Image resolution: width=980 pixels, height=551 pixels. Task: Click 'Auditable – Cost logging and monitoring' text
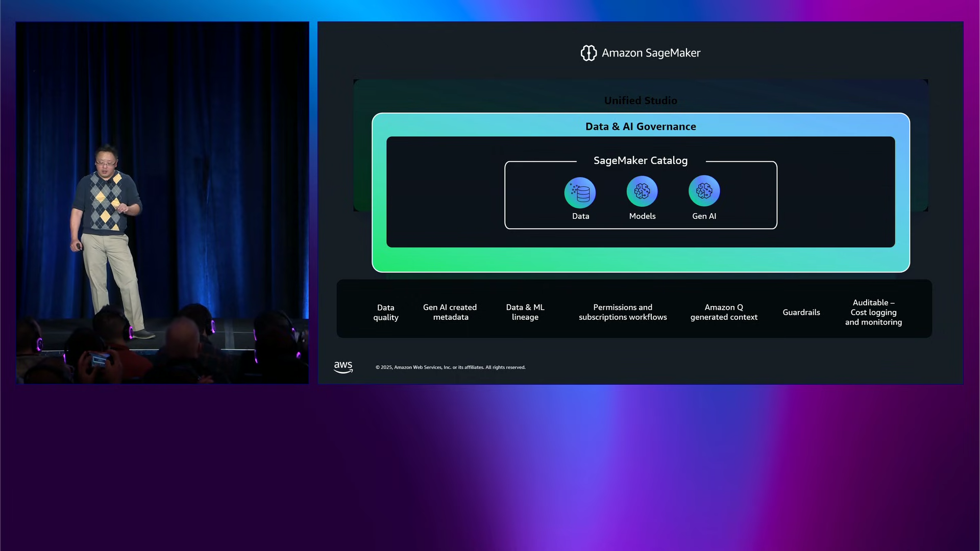[x=873, y=312]
